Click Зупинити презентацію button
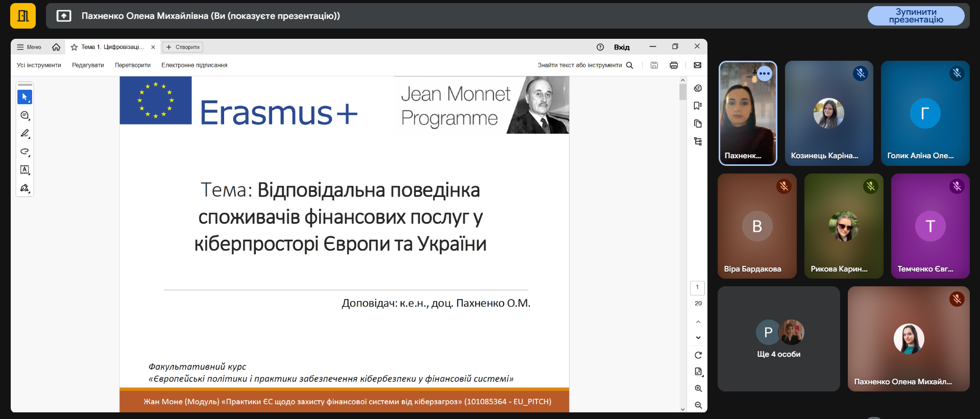 [x=916, y=16]
